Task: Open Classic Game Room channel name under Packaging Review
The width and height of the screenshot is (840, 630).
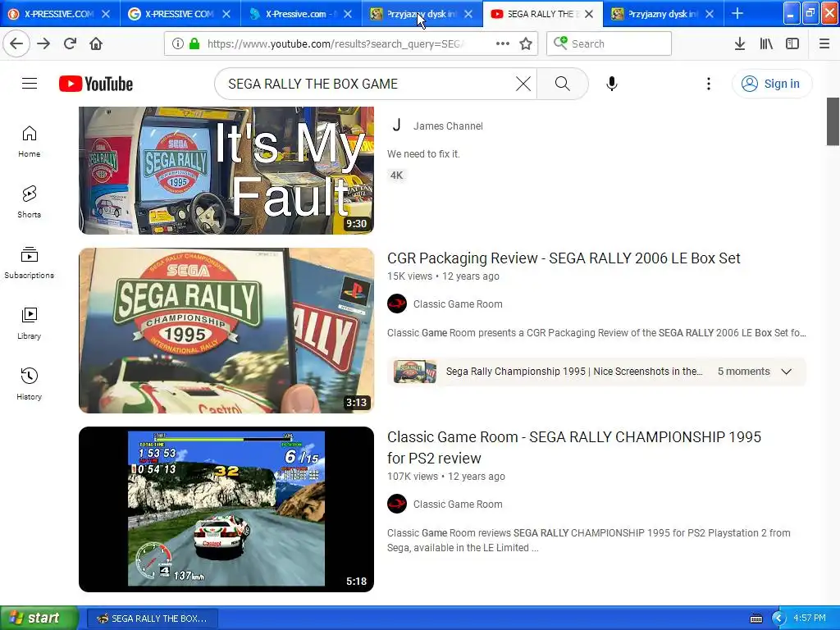Action: point(458,304)
